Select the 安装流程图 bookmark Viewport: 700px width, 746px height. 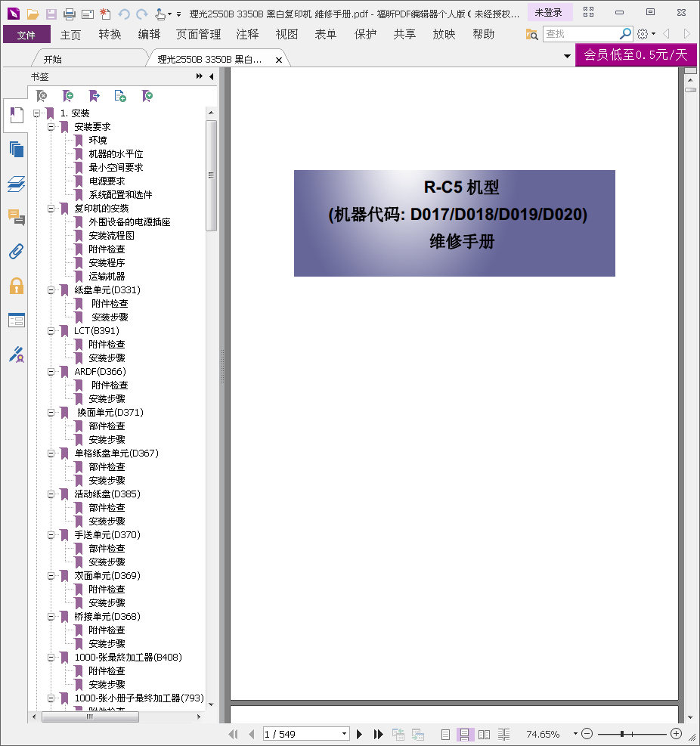pos(111,236)
